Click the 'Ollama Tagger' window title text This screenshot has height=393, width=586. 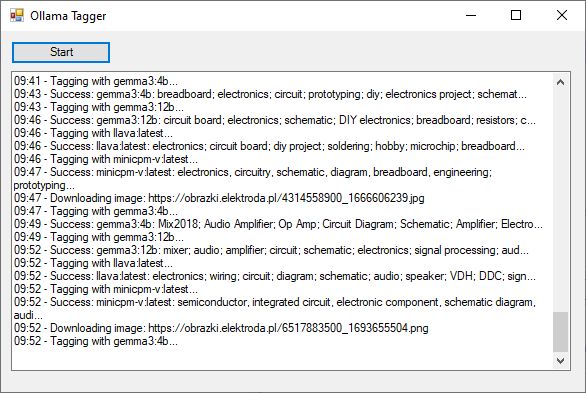tap(68, 16)
